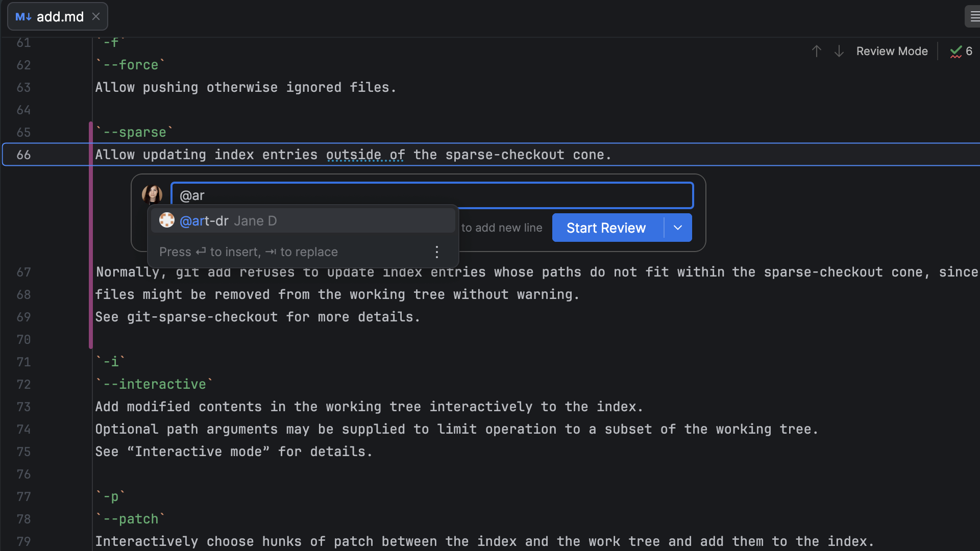The height and width of the screenshot is (551, 980).
Task: Click line number 66 in the gutter
Action: [23, 155]
